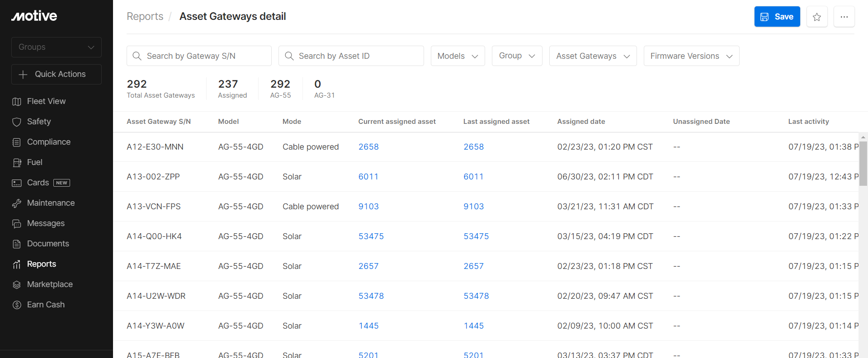Screen dimensions: 868x358
Task: Open last assigned asset 6011 link
Action: [x=473, y=177]
